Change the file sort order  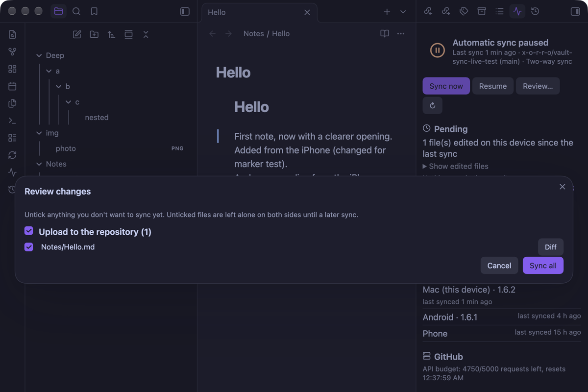coord(111,34)
